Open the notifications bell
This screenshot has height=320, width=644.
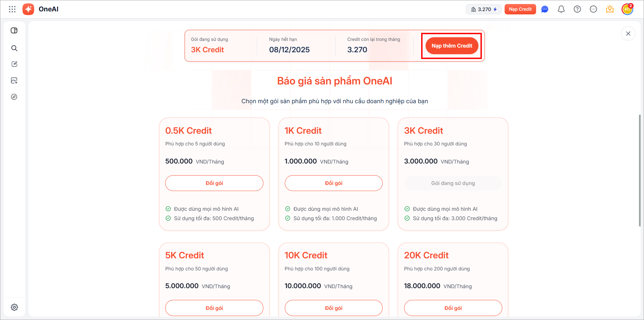click(561, 9)
